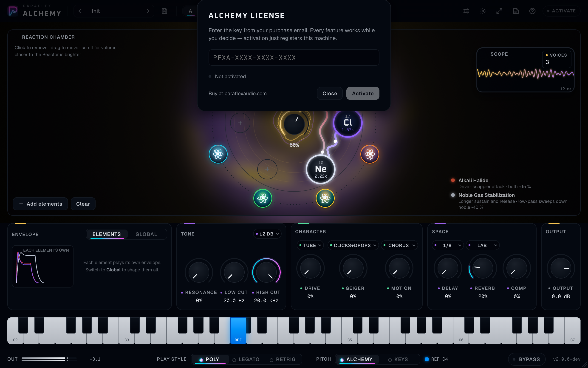Remove the Ne neon element node
588x368 pixels.
tap(320, 169)
